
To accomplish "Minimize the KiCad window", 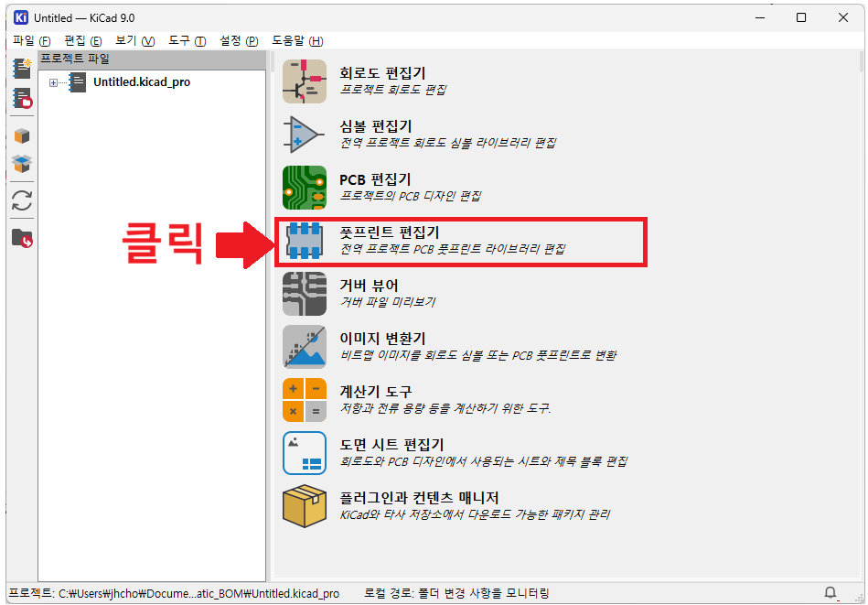I will click(760, 17).
